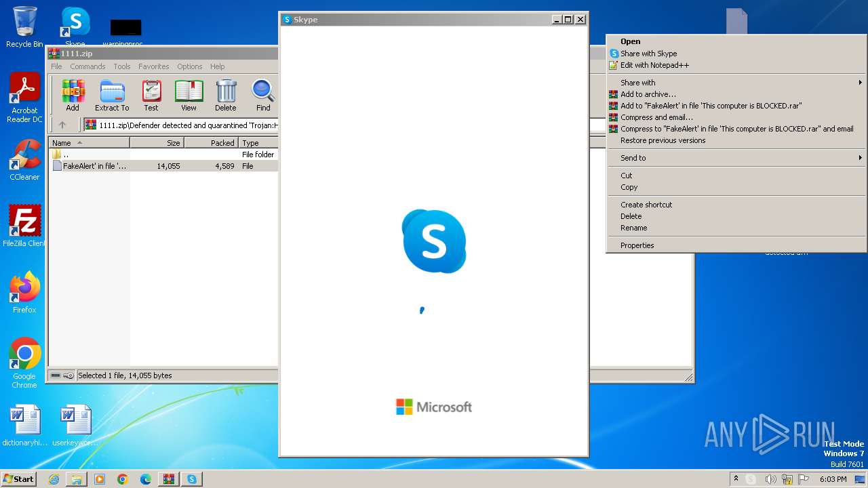Open WinRAR Options menu
The width and height of the screenshot is (868, 488).
point(190,66)
